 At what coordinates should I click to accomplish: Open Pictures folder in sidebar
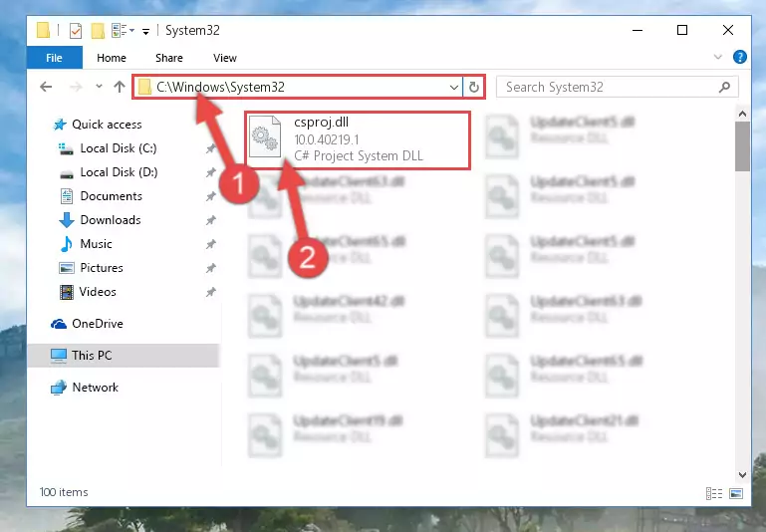tap(91, 268)
